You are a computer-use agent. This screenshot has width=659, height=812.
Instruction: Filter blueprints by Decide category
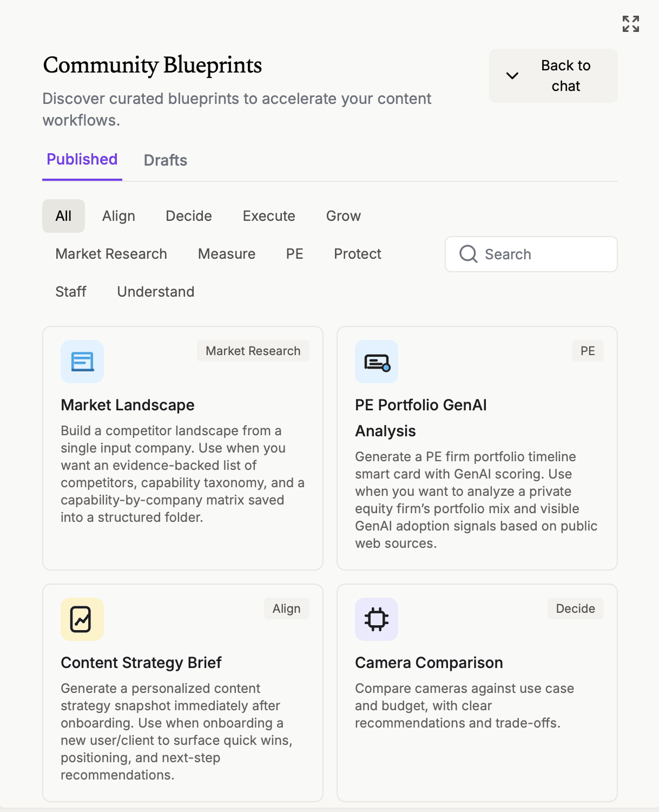click(x=189, y=216)
